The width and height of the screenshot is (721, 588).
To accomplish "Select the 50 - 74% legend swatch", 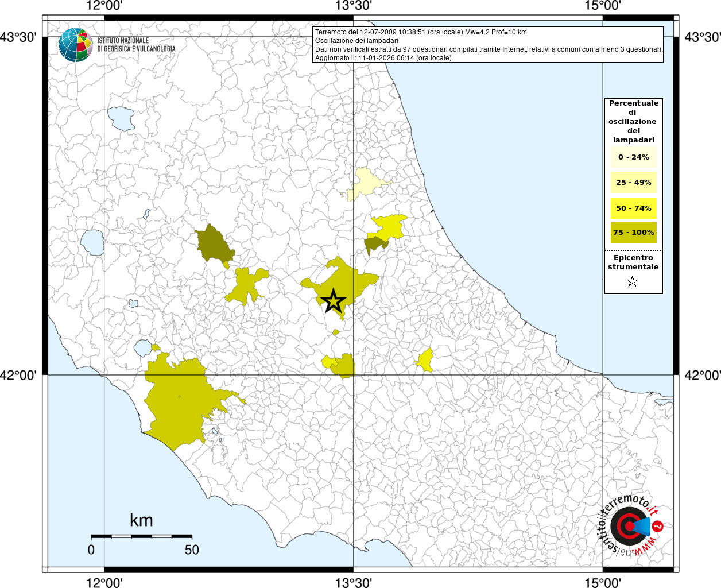I will coord(633,208).
